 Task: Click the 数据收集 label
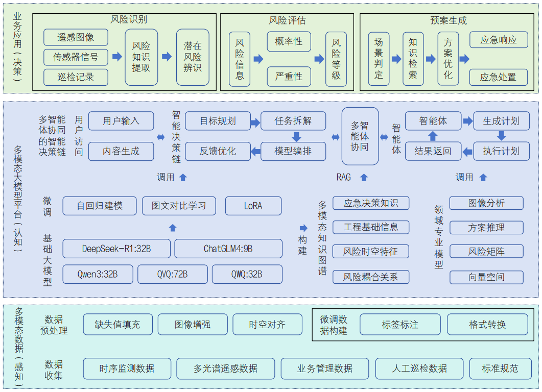[54, 370]
